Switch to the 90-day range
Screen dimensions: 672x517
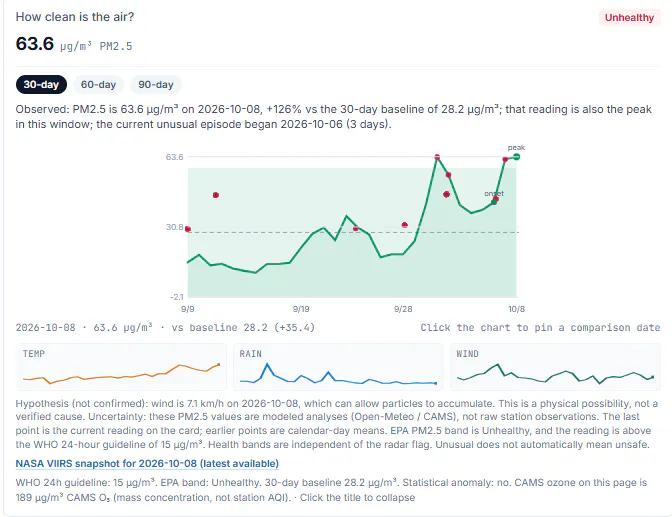coord(156,84)
